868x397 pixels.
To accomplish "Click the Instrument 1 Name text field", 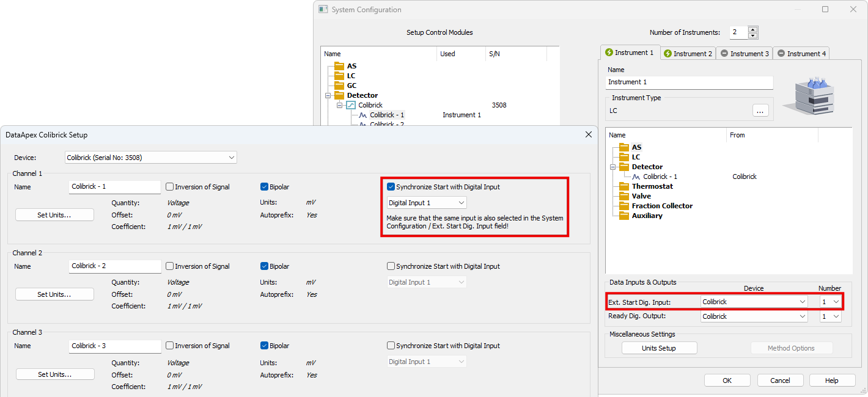I will [690, 82].
